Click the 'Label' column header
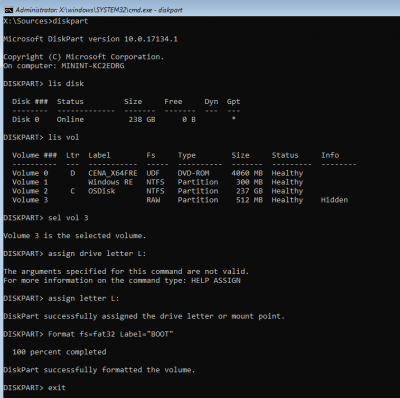Screen dimensions: 400x398 (99, 156)
